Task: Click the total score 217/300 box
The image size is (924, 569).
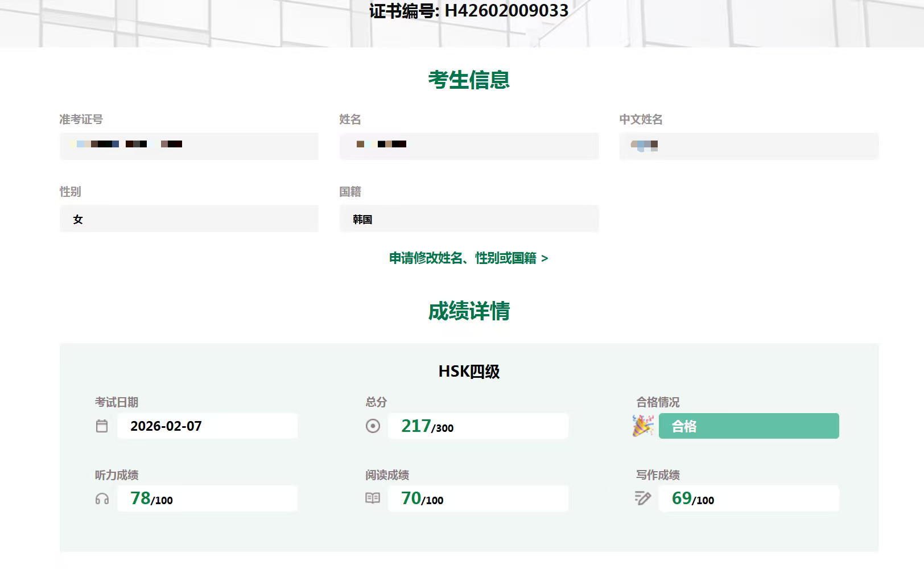Action: tap(478, 426)
